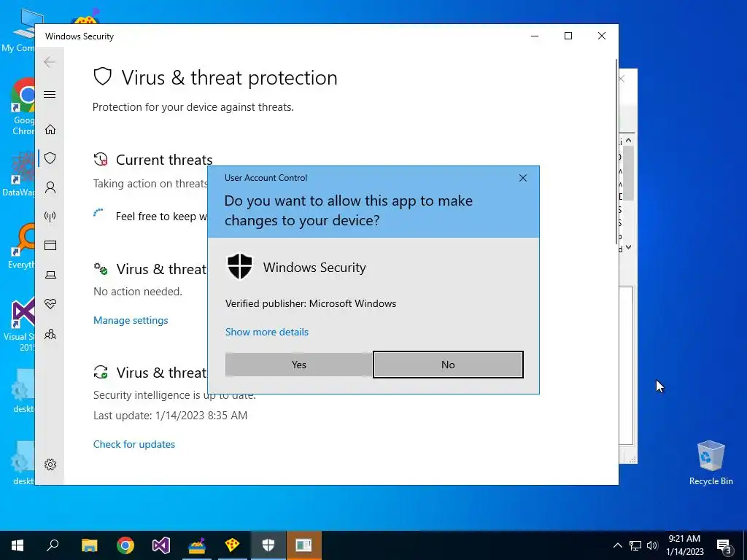Click No in User Account Control dialog

(448, 365)
